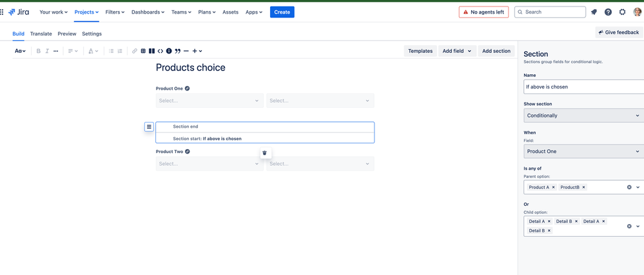Insert an info panel
This screenshot has width=644, height=275.
click(169, 51)
